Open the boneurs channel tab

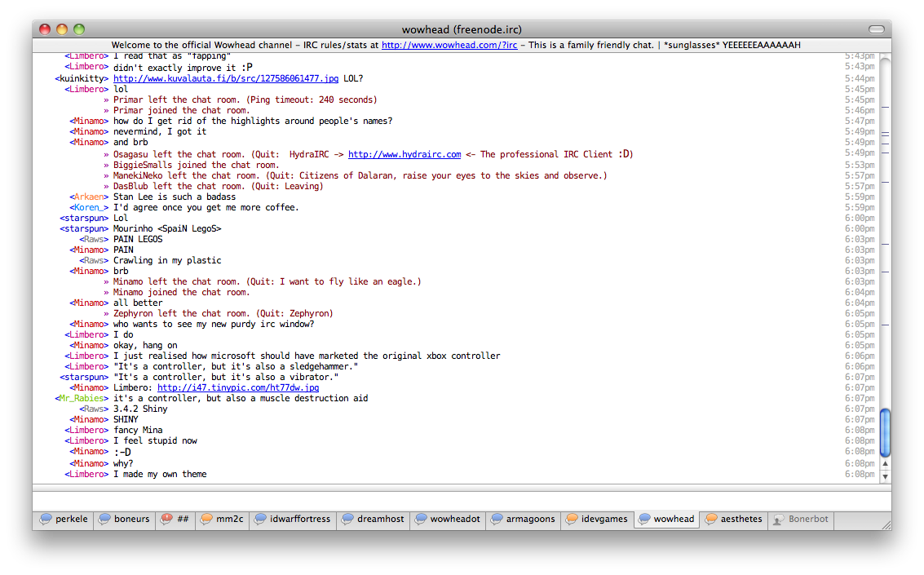pos(124,519)
